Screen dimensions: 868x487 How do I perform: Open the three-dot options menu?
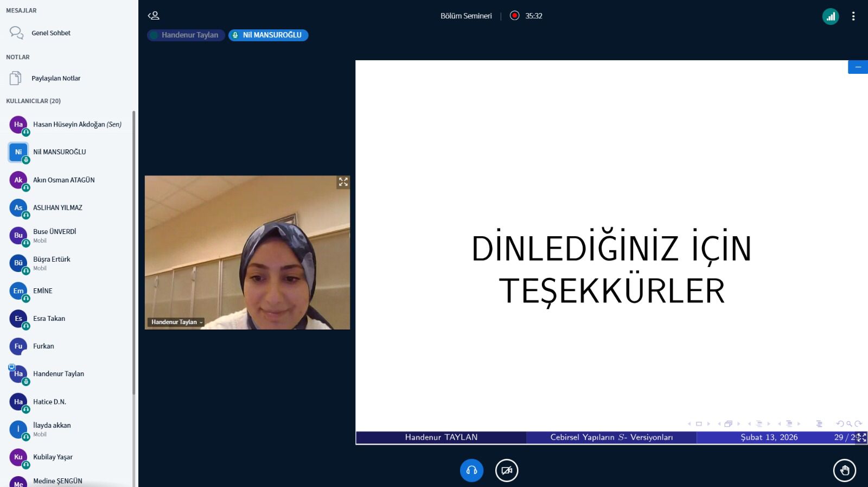click(x=853, y=16)
